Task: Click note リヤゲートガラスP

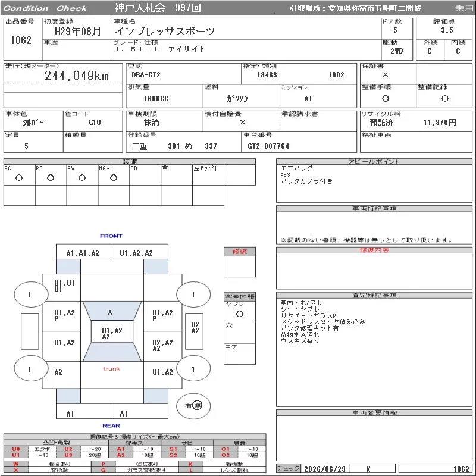Action: 308,315
